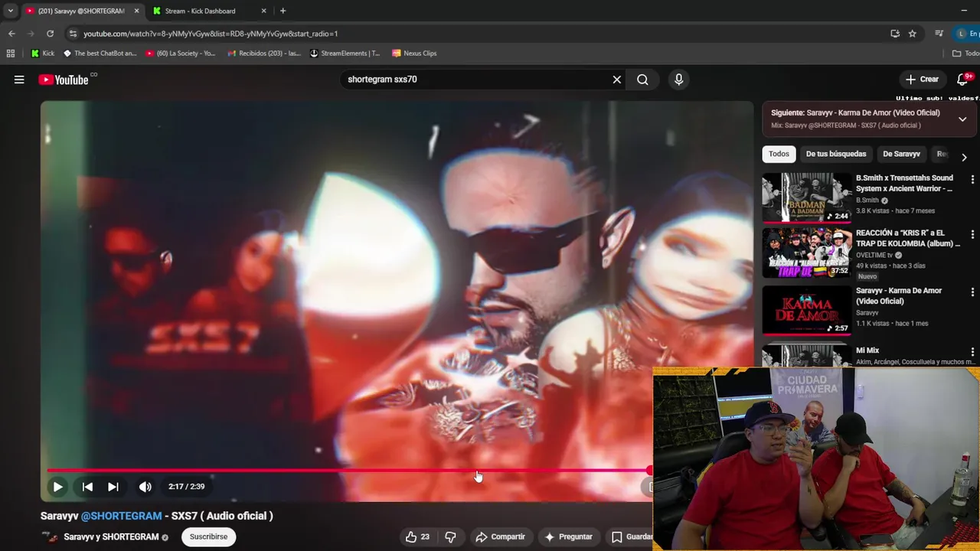This screenshot has width=980, height=551.
Task: Open The best ChatBot bookmark
Action: pos(100,54)
